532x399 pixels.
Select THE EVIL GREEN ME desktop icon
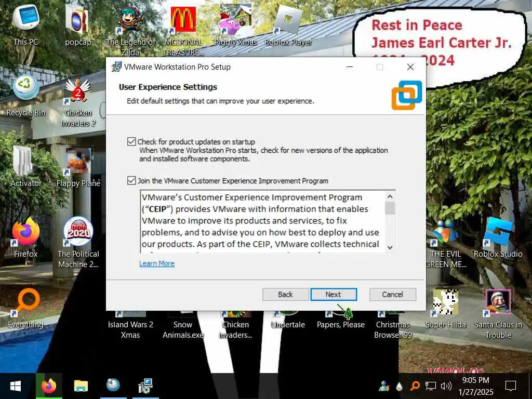pos(445,243)
